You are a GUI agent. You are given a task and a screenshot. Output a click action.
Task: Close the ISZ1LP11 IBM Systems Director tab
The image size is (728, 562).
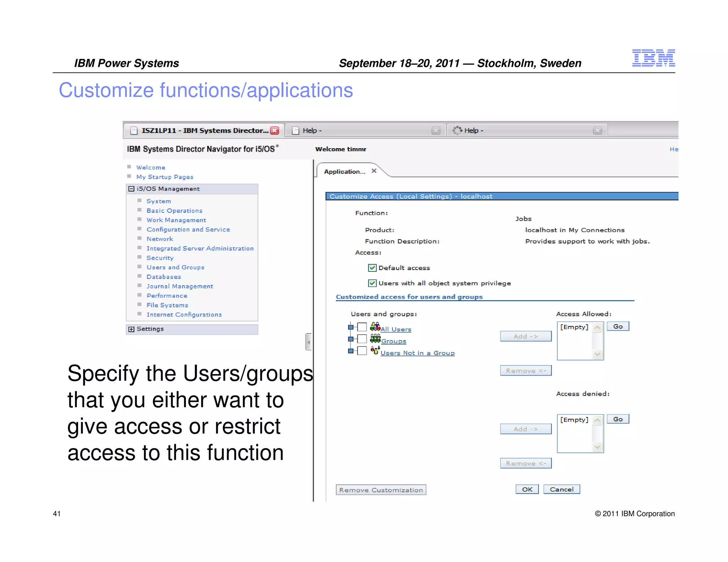(274, 130)
